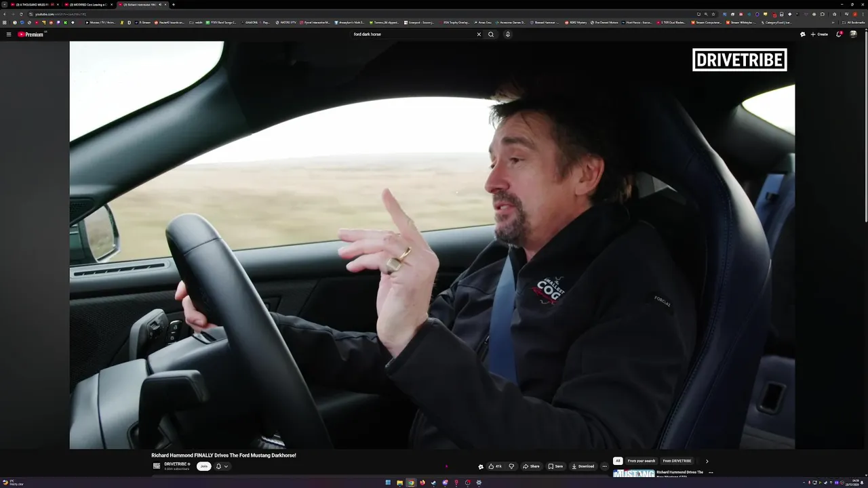Save the video to a playlist
This screenshot has height=488, width=868.
(x=555, y=466)
